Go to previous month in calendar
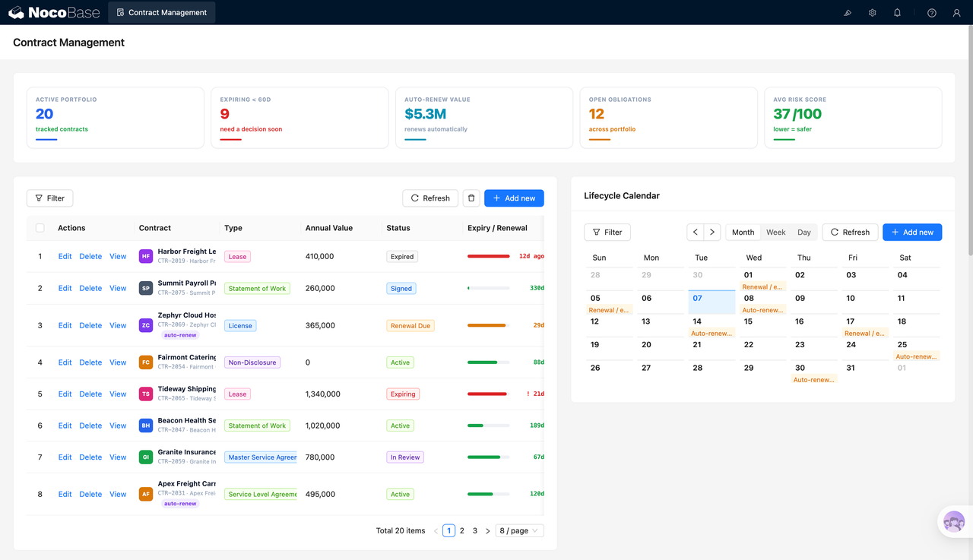Image resolution: width=973 pixels, height=560 pixels. click(x=696, y=233)
